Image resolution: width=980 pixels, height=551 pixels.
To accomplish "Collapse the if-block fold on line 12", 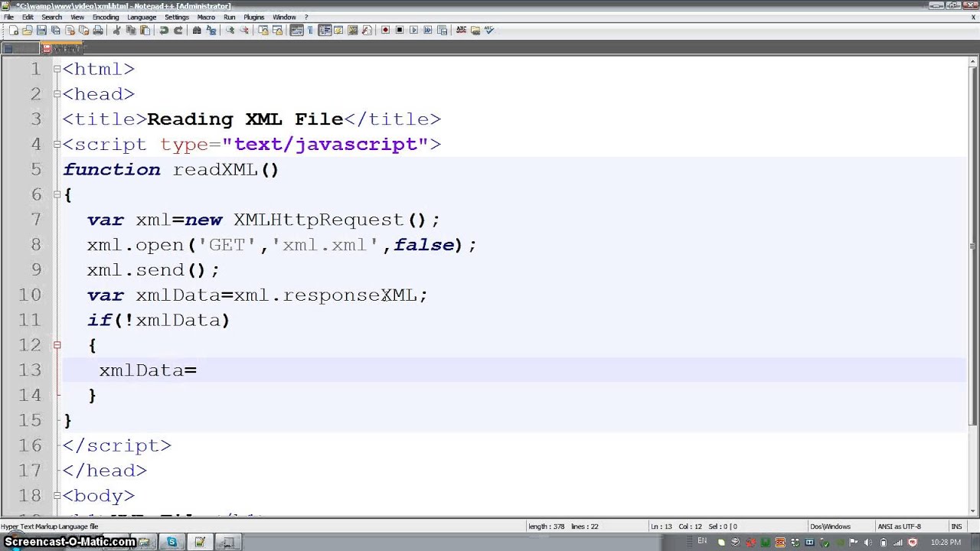I will pos(57,345).
